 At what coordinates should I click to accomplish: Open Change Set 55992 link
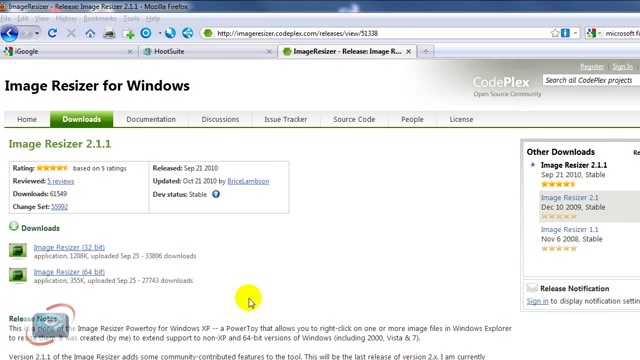(x=60, y=207)
